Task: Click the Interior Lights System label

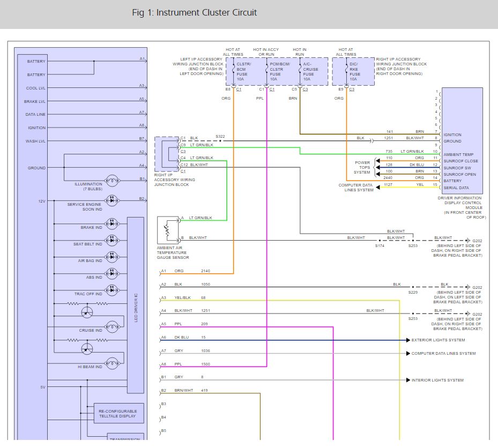Action: (437, 380)
